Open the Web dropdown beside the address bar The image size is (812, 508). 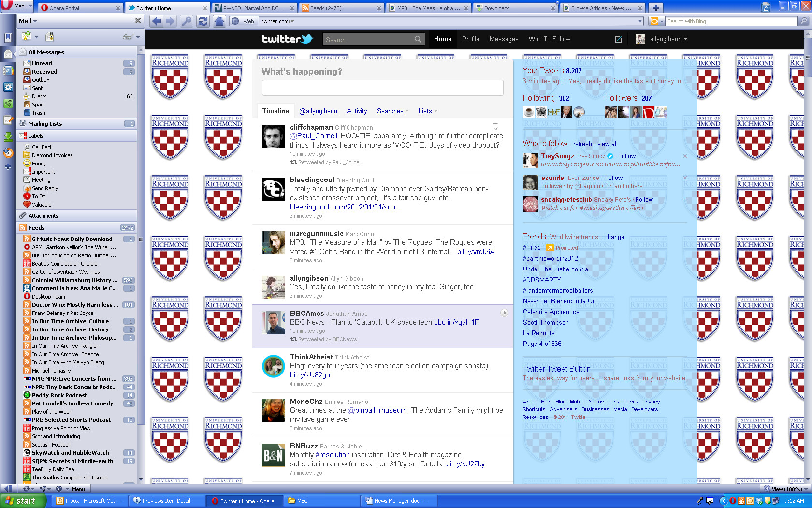coord(243,21)
